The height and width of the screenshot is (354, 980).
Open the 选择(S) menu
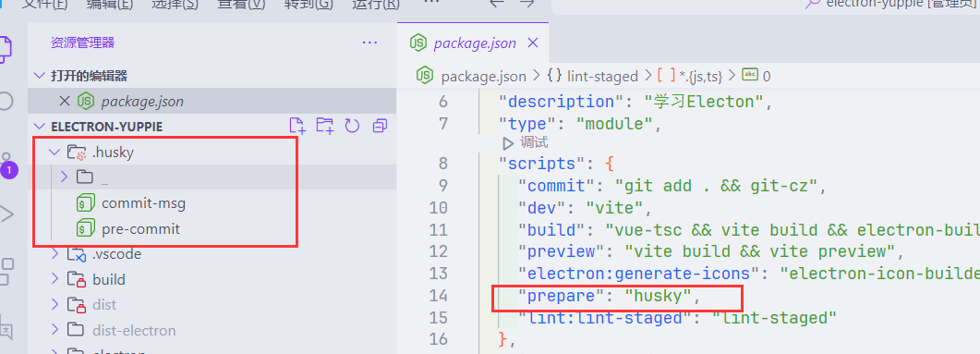175,4
